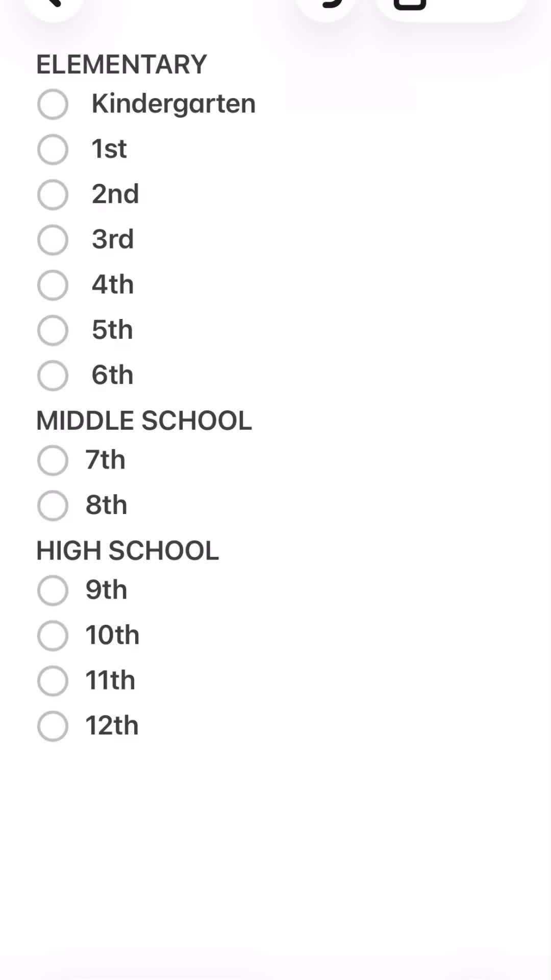Screen dimensions: 551x980
Task: Tap the MIDDLE SCHOOL section heading
Action: 144,421
